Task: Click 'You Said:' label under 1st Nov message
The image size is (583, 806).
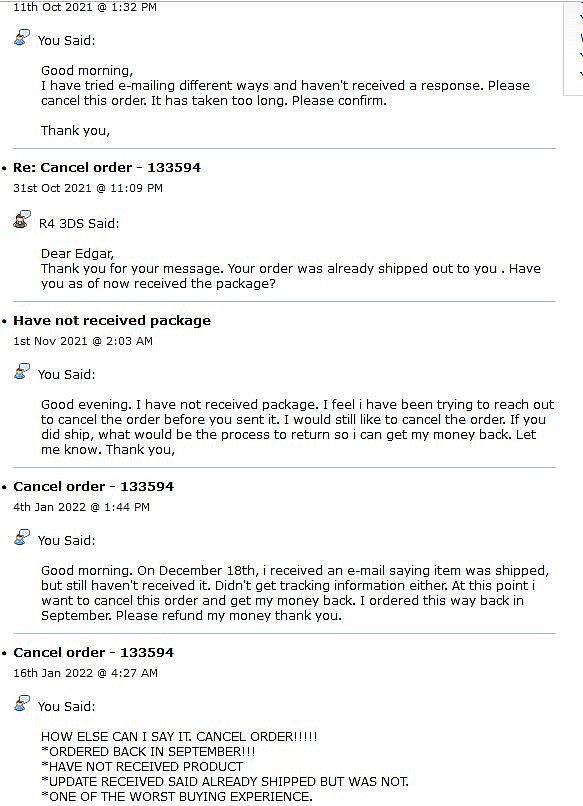Action: 66,375
